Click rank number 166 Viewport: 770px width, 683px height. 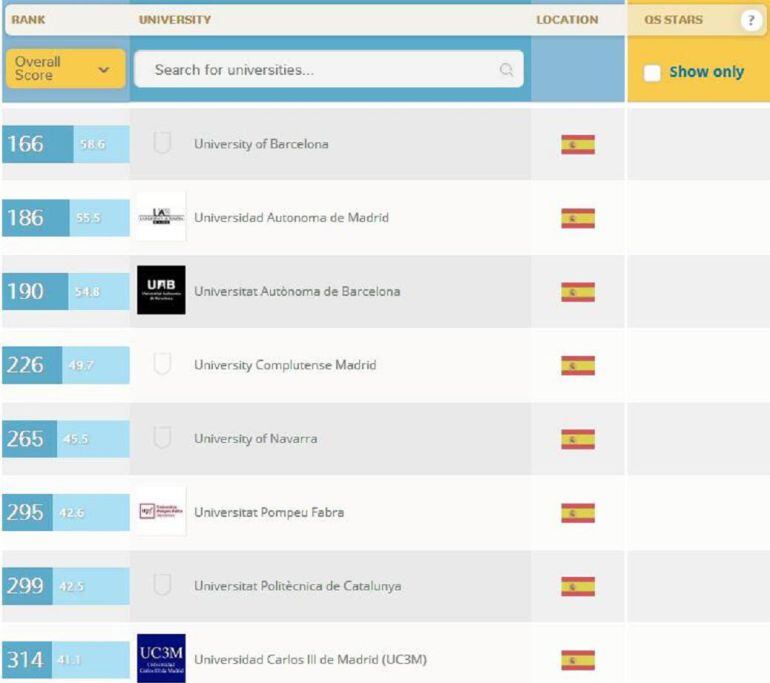tap(26, 144)
